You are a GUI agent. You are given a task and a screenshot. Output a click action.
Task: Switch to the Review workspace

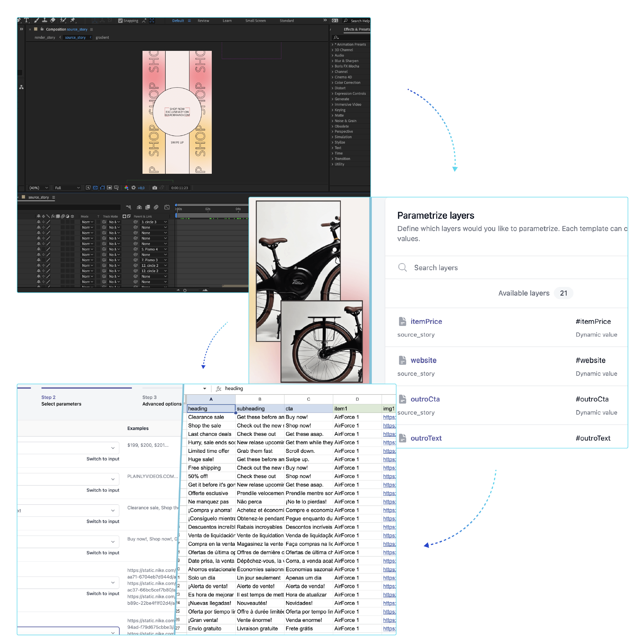coord(203,21)
